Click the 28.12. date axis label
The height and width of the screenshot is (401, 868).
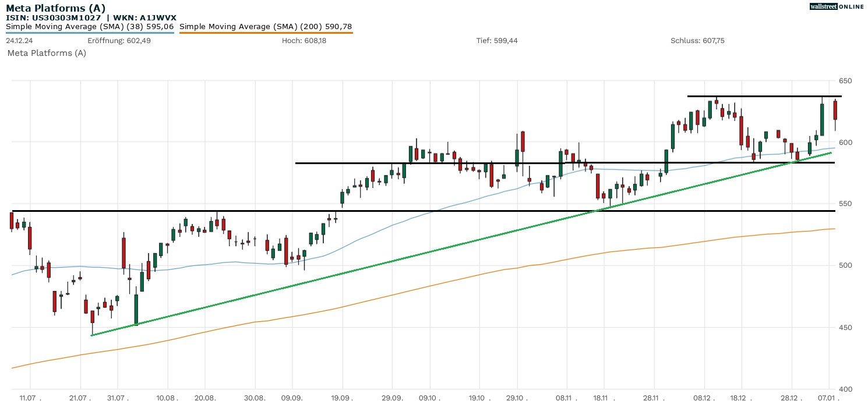[x=792, y=398]
